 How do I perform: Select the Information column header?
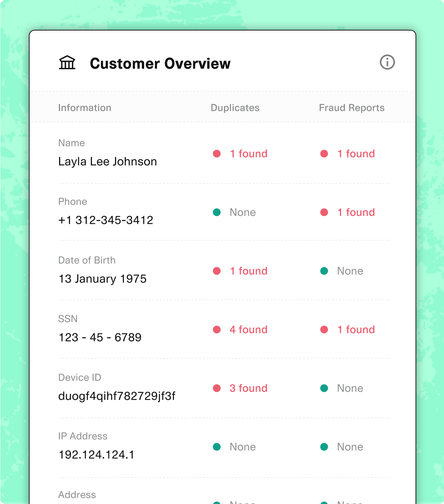pyautogui.click(x=85, y=107)
